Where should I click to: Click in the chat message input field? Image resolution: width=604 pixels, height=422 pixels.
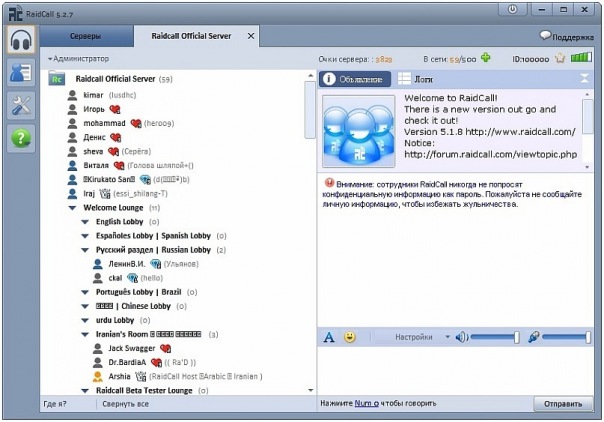(x=455, y=370)
